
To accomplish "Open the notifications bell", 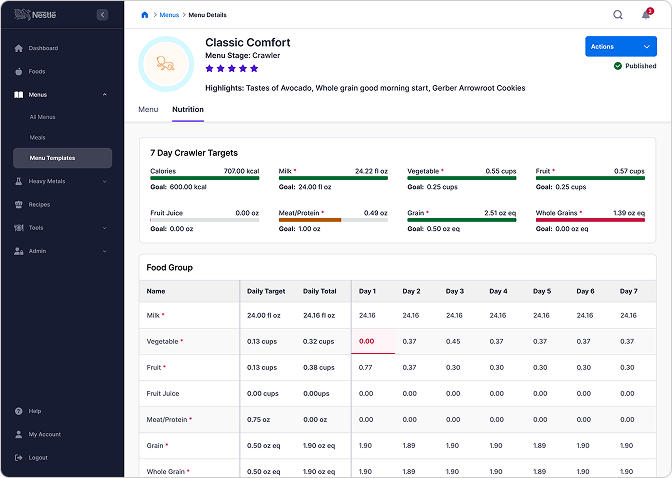I will [x=646, y=15].
